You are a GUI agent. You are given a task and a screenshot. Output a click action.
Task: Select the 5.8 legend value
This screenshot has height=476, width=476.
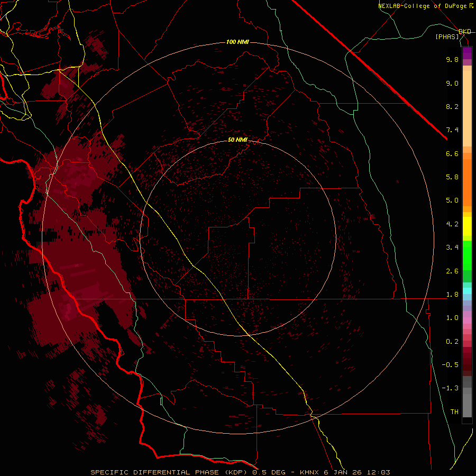click(452, 177)
